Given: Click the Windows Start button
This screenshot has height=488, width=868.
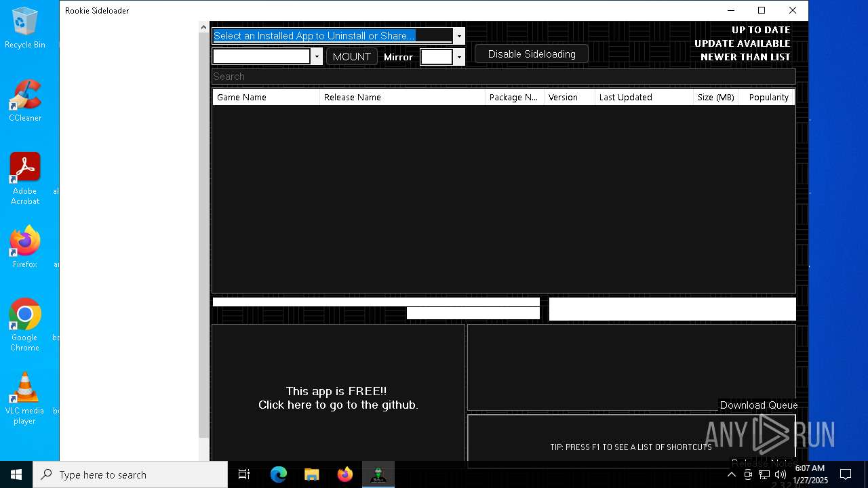Looking at the screenshot, I should (x=16, y=474).
